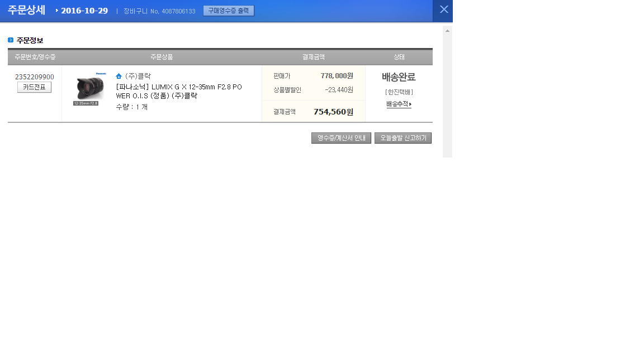Select the order number 2352209900
The height and width of the screenshot is (362, 644).
pos(35,77)
